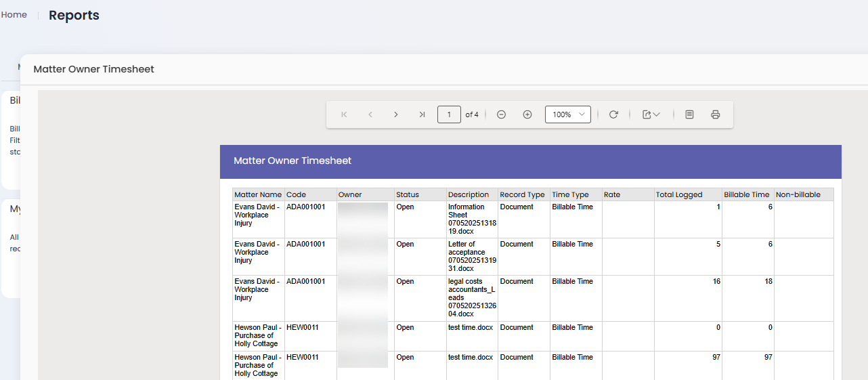The width and height of the screenshot is (868, 380).
Task: Zoom out the report viewer
Action: point(501,114)
